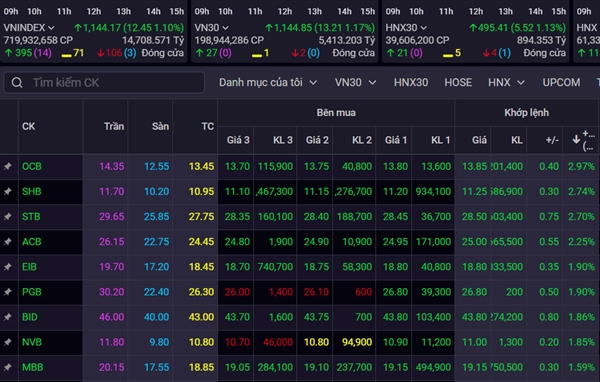Click the VNINDEX value 1,144.17
The height and width of the screenshot is (382, 600).
coord(101,28)
